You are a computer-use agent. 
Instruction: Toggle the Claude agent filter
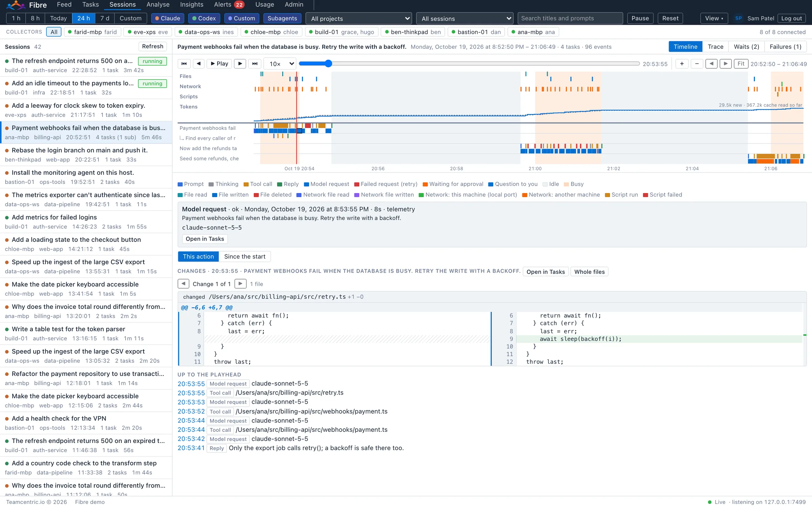[x=167, y=18]
